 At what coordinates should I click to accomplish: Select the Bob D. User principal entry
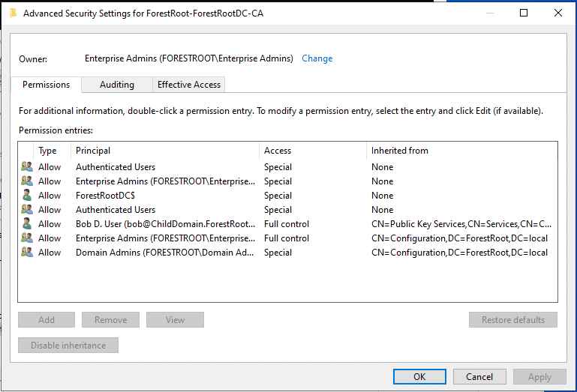(x=165, y=224)
